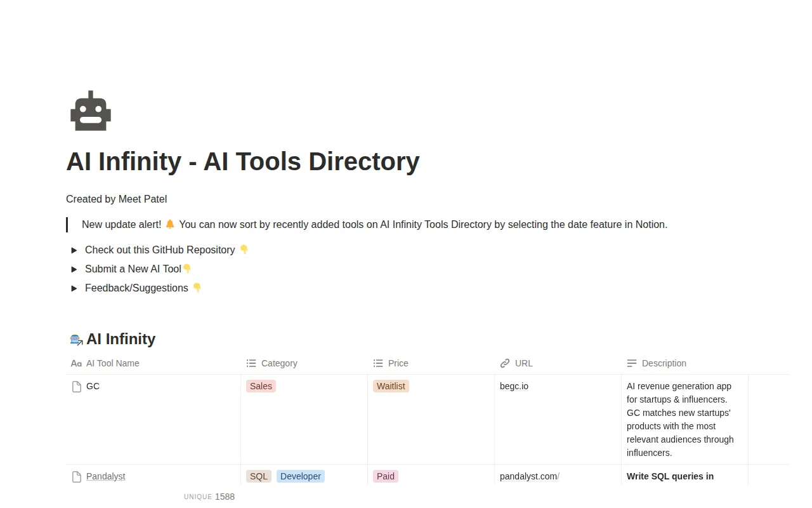Open the Price column header menu
This screenshot has width=812, height=508.
[431, 364]
